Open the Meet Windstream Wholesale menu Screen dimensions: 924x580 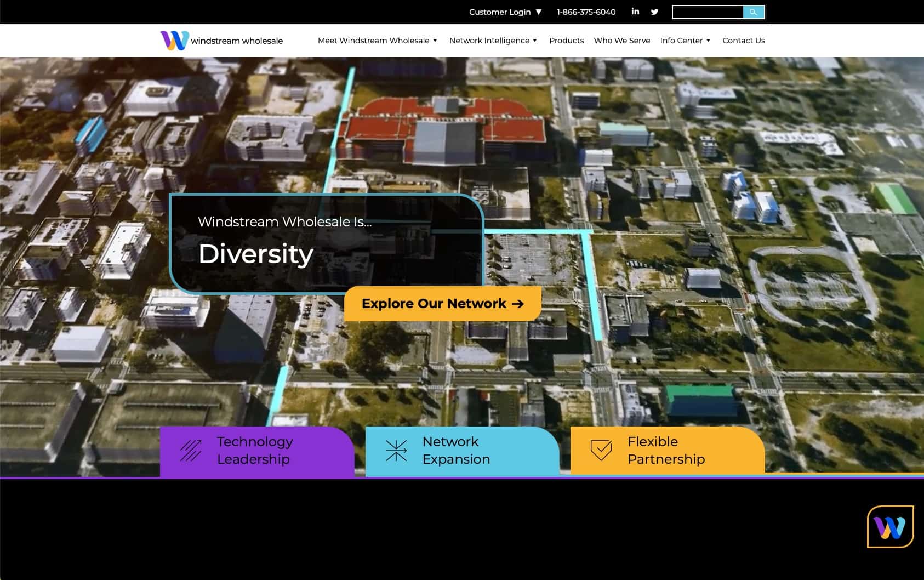coord(373,41)
